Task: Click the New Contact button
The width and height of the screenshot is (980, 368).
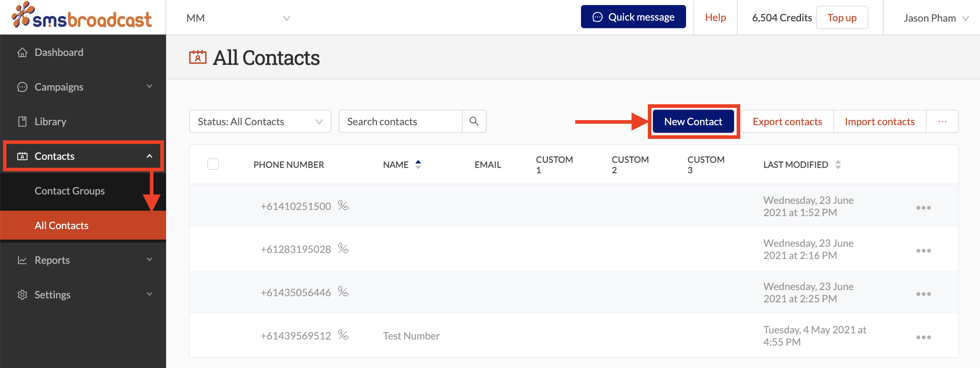Action: click(693, 122)
